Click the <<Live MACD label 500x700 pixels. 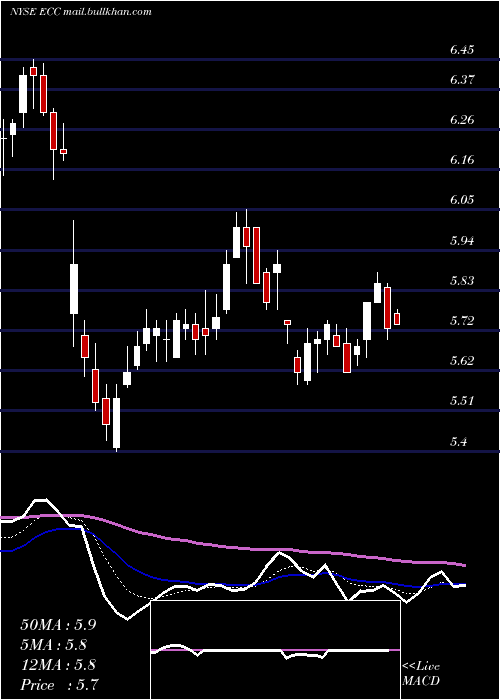421,673
